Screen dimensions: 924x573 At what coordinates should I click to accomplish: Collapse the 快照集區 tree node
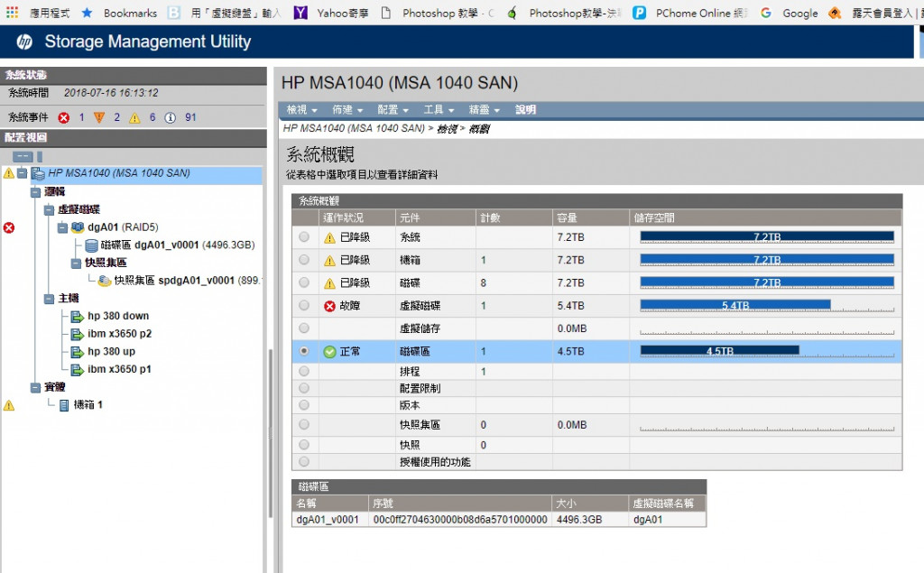(x=76, y=263)
